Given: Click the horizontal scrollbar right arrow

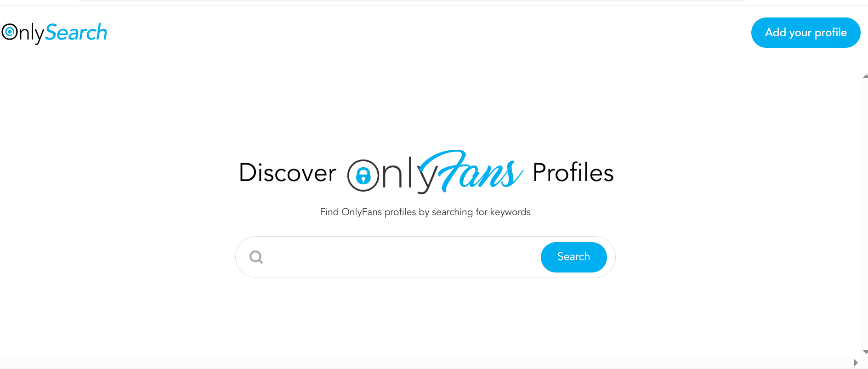Looking at the screenshot, I should [856, 363].
